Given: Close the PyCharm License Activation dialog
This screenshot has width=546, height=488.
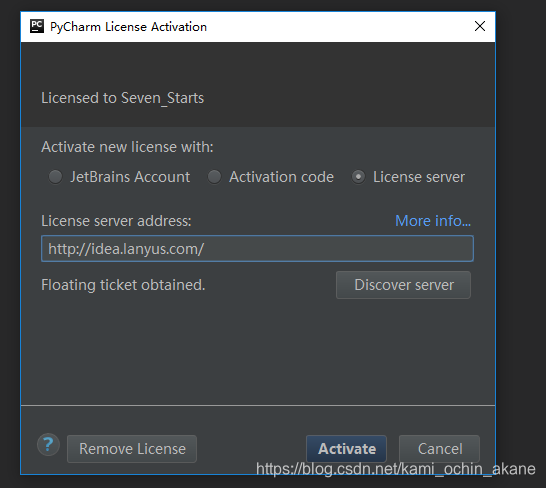Looking at the screenshot, I should coord(480,26).
